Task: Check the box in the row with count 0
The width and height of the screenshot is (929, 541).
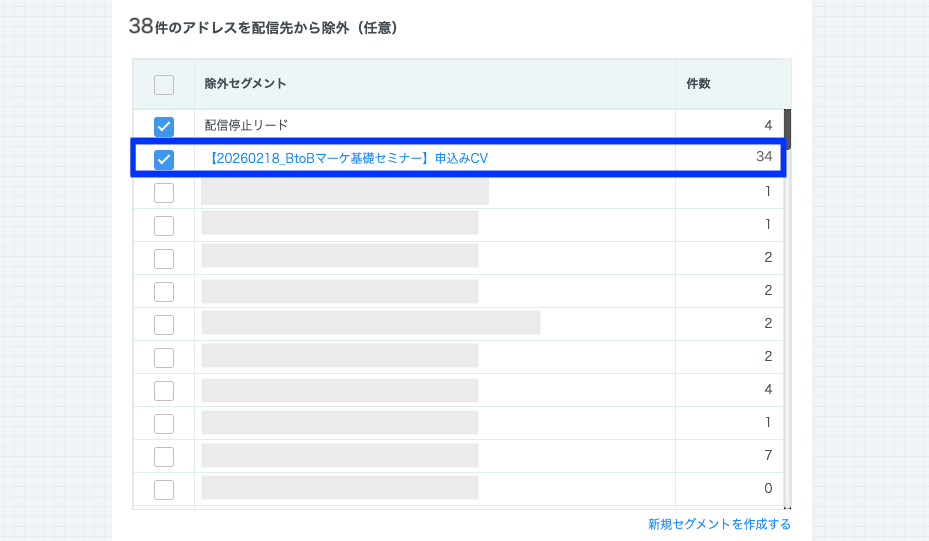Action: coord(164,489)
